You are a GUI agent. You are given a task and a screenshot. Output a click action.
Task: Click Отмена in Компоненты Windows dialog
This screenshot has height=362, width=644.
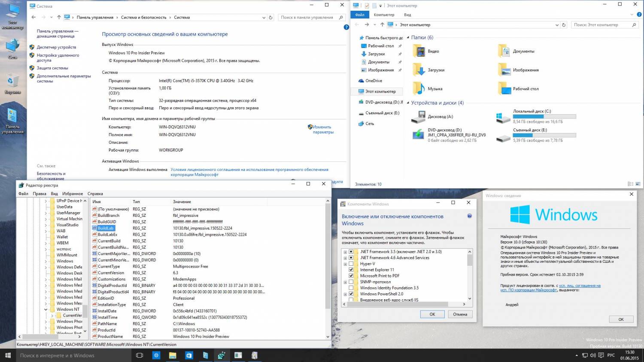[x=460, y=314]
